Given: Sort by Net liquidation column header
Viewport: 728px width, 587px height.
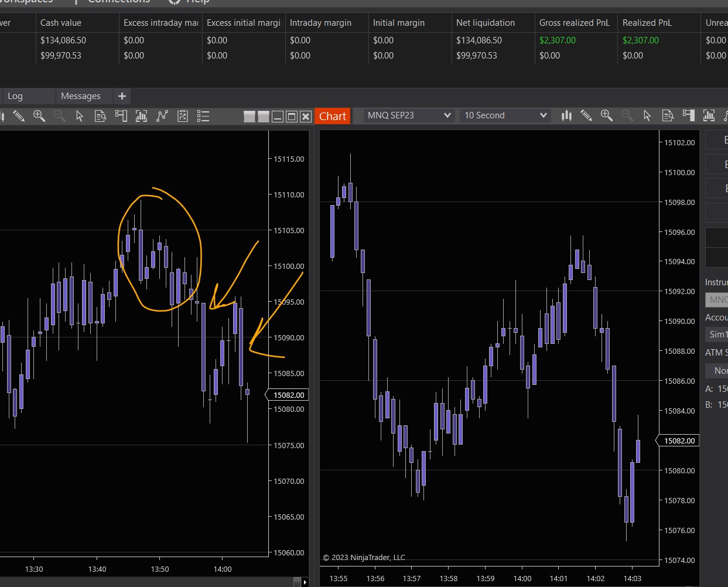Looking at the screenshot, I should [x=493, y=23].
